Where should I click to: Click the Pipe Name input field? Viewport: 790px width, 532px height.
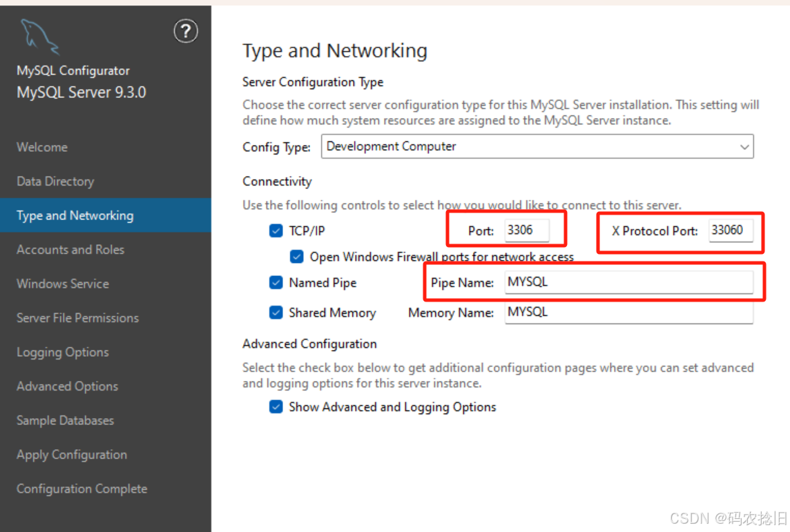629,282
